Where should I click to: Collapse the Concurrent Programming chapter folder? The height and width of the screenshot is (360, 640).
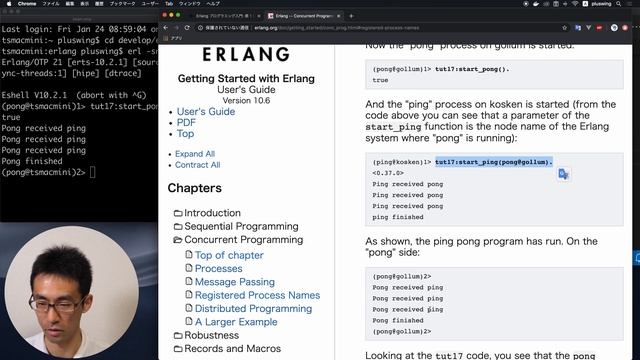tap(178, 240)
